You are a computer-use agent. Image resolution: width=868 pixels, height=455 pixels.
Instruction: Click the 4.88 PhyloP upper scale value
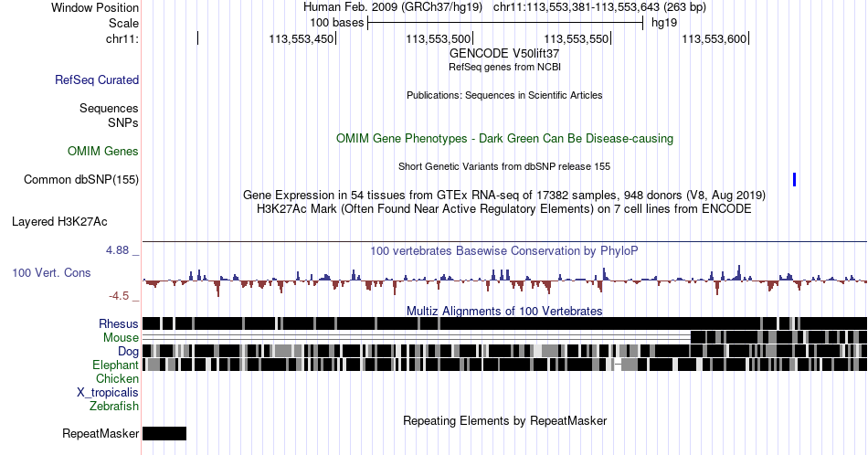tap(117, 250)
